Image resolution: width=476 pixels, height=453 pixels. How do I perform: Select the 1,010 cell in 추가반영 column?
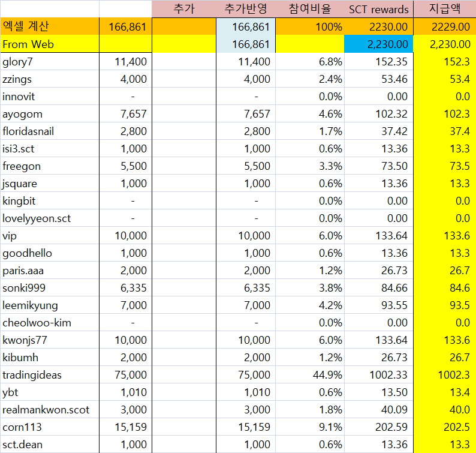click(246, 392)
